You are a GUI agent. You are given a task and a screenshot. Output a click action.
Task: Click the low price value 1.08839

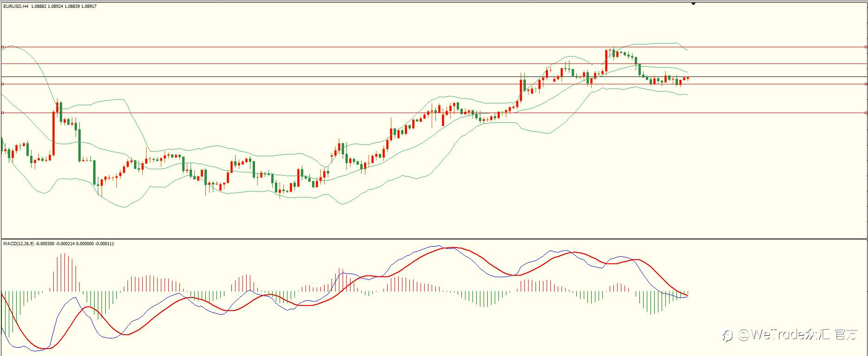click(71, 6)
